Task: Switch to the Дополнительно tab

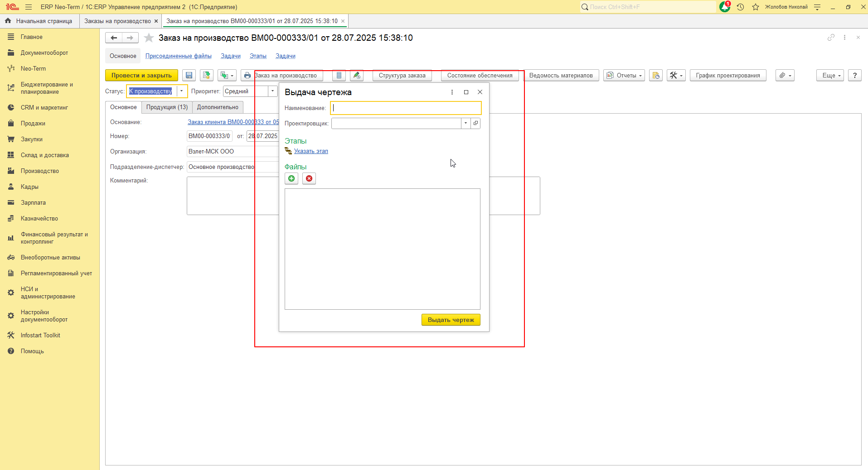Action: coord(218,107)
